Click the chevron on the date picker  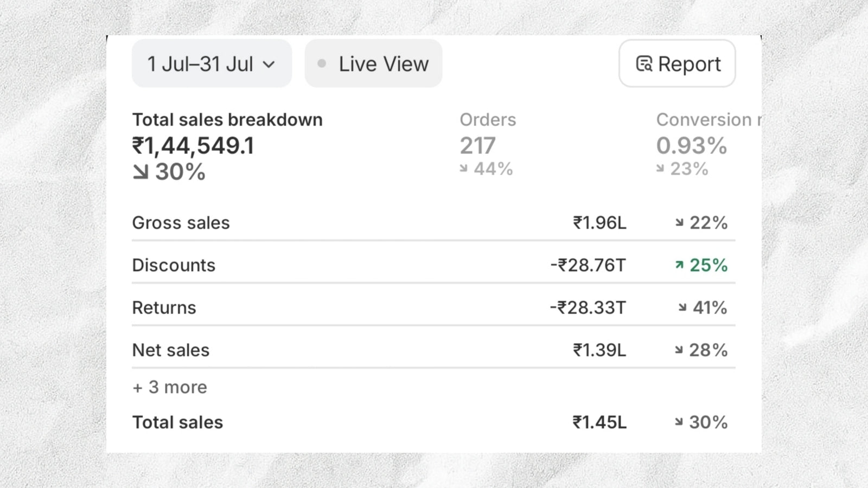pyautogui.click(x=269, y=65)
